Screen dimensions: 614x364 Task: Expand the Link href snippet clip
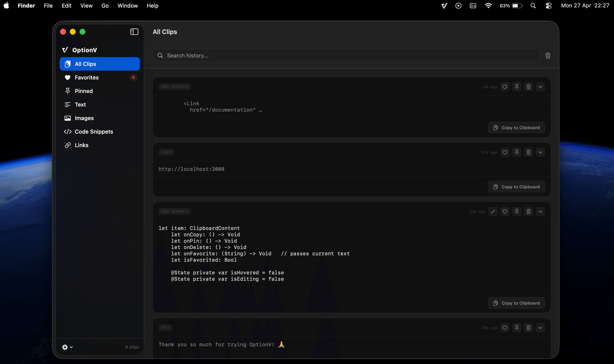pyautogui.click(x=540, y=87)
